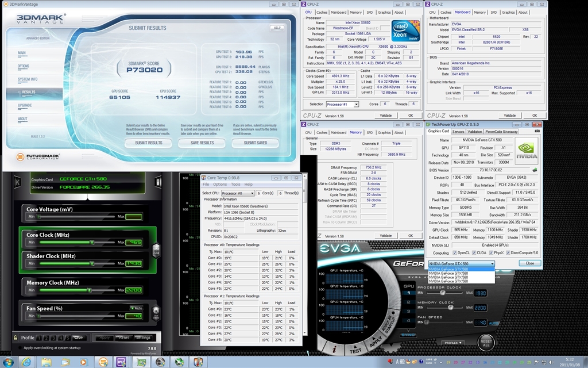Click the Core Temp window vertical scrollbar

(x=304, y=255)
